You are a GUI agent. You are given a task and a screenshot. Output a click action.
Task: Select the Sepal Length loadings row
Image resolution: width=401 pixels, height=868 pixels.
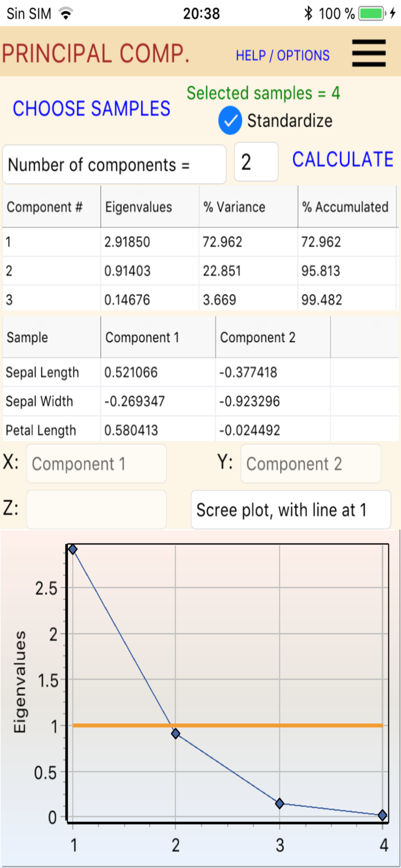(200, 372)
